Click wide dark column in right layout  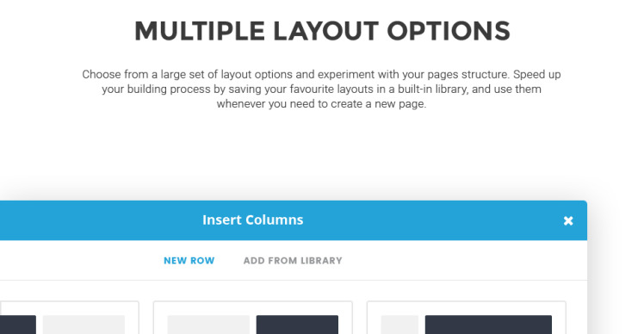click(488, 325)
